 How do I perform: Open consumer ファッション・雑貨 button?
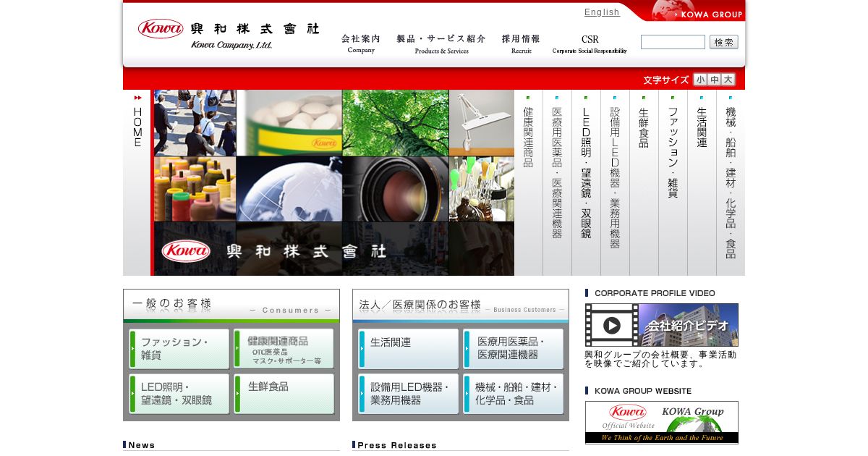point(179,349)
